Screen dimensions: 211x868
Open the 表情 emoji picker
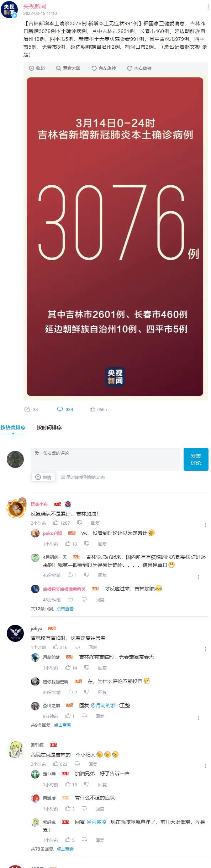[x=43, y=477]
